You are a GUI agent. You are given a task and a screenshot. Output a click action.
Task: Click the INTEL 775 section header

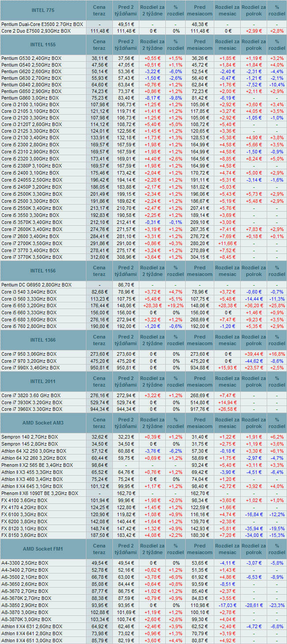(x=43, y=10)
